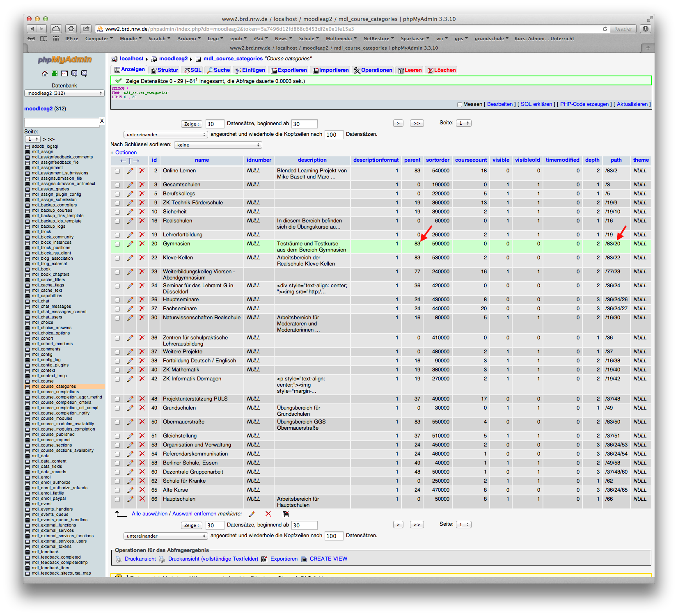Check the Gleichstellung row checkbox
The height and width of the screenshot is (616, 678).
[x=117, y=436]
